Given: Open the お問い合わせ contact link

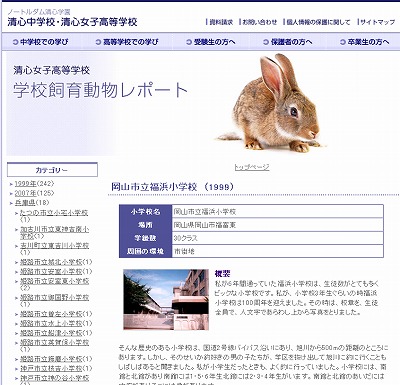Looking at the screenshot, I should click(259, 22).
